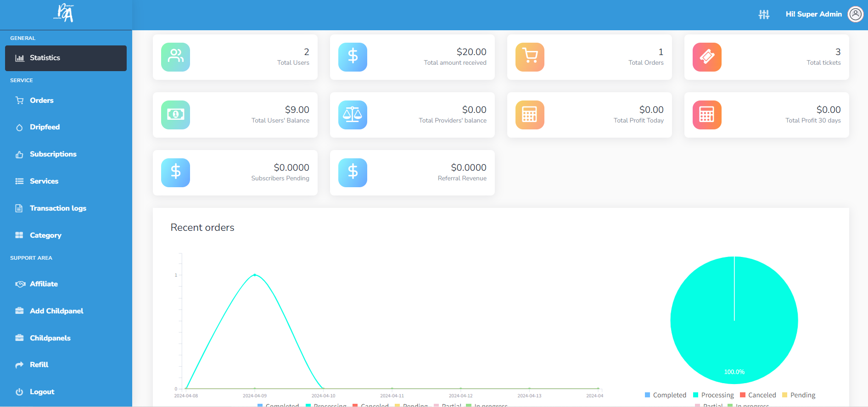Click the settings sliders icon in header
The width and height of the screenshot is (868, 407).
point(764,15)
